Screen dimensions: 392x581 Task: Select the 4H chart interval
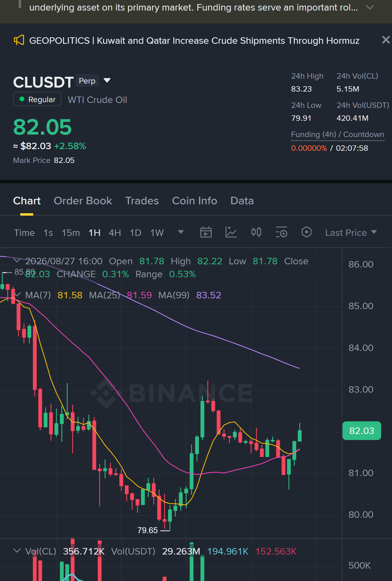tap(115, 233)
